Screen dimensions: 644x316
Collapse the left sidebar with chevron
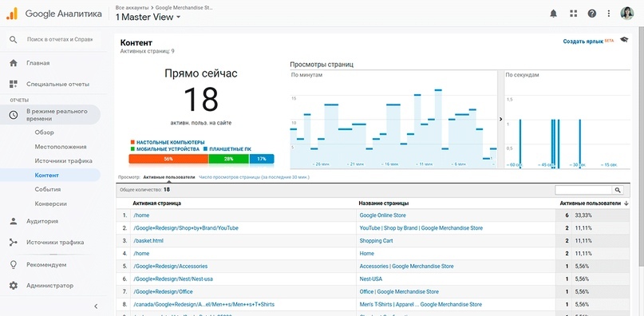point(96,306)
